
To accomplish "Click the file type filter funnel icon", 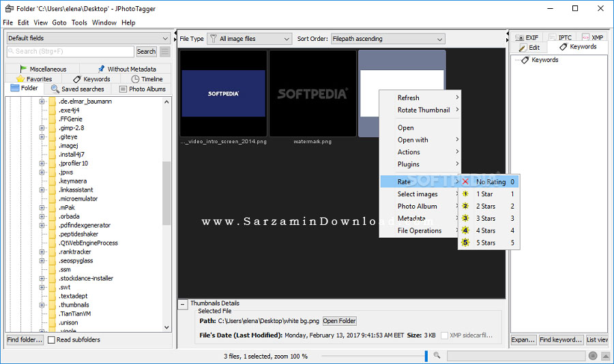I will click(213, 38).
